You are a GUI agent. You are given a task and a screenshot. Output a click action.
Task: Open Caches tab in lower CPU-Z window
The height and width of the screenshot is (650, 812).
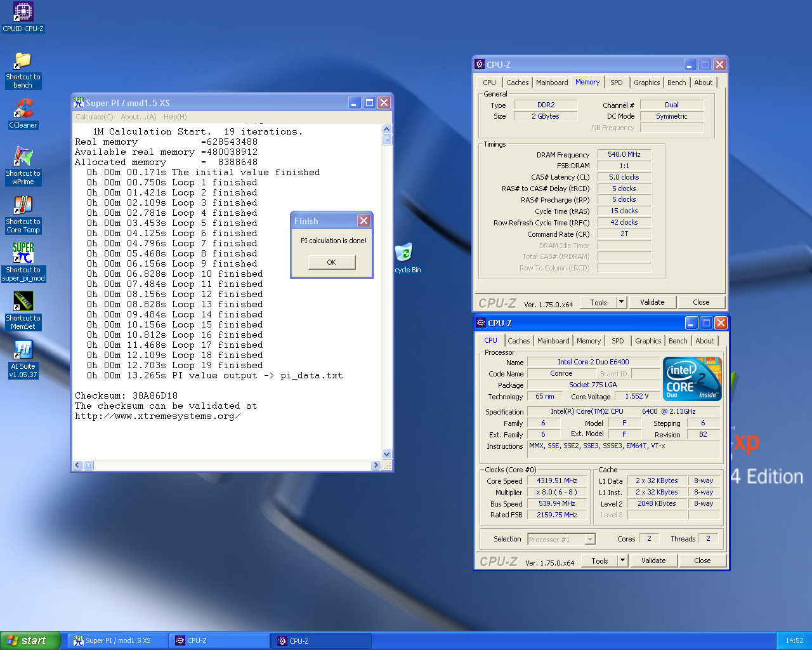point(519,341)
